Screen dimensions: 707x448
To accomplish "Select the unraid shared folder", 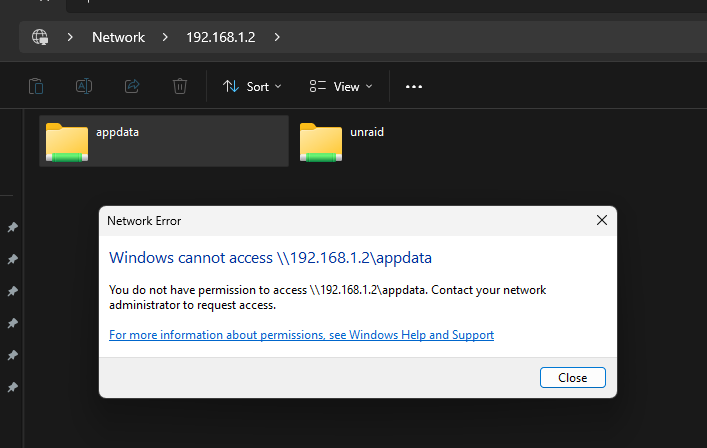I will 343,141.
